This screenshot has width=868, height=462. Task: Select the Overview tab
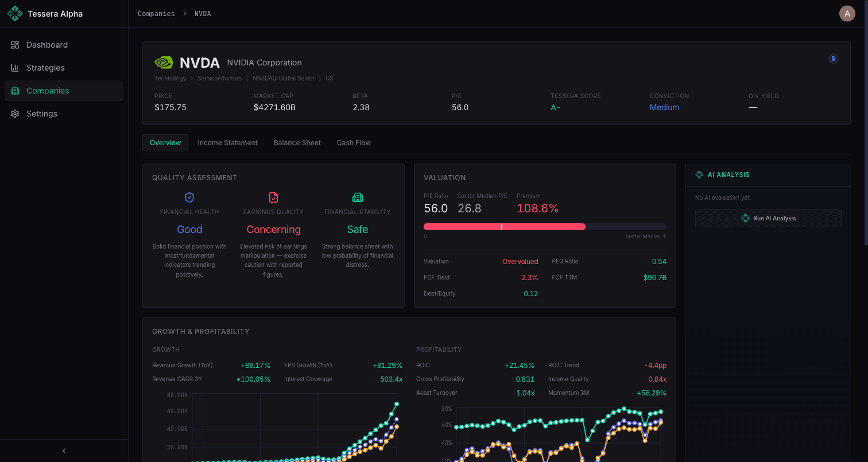tap(165, 142)
